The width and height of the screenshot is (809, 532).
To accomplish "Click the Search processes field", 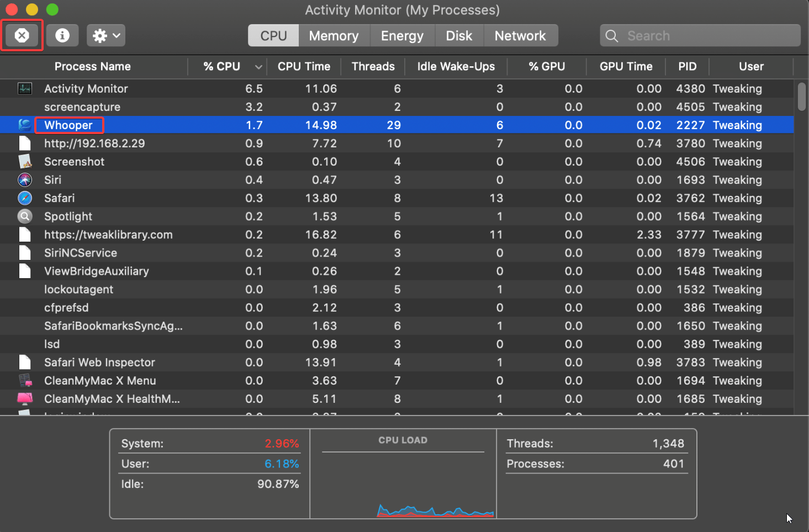I will 707,36.
